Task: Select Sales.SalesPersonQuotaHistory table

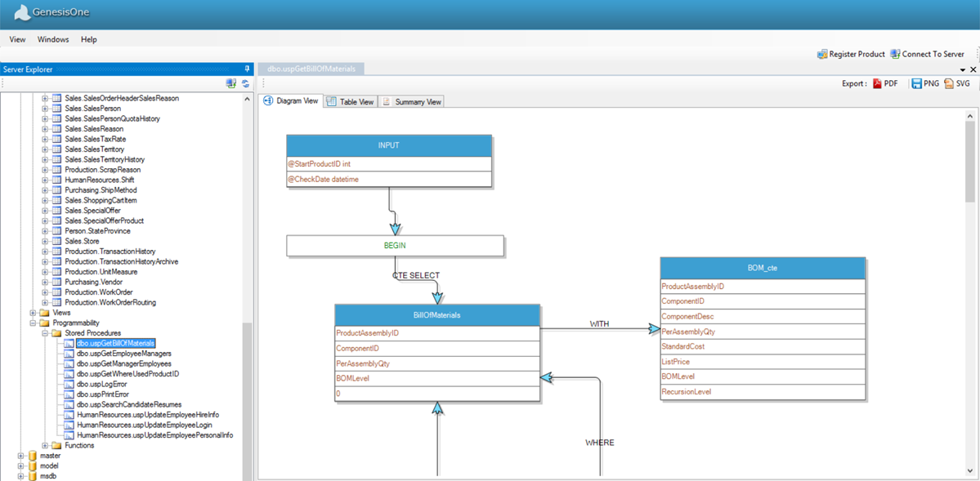Action: [113, 118]
